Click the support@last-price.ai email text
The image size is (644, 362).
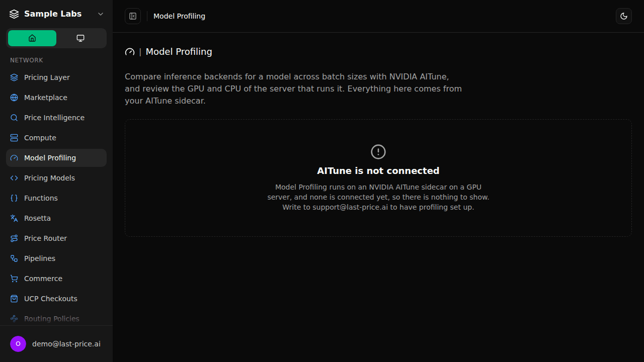[350, 207]
